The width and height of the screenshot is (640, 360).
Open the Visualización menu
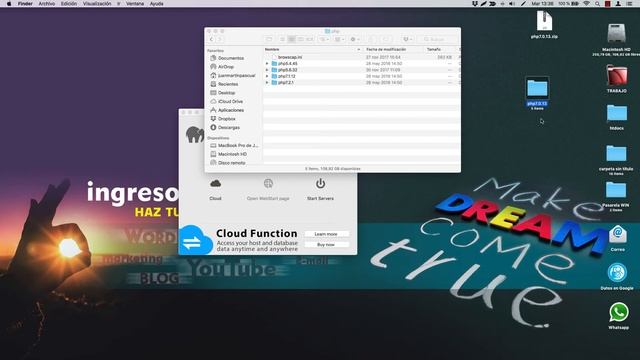coord(97,4)
